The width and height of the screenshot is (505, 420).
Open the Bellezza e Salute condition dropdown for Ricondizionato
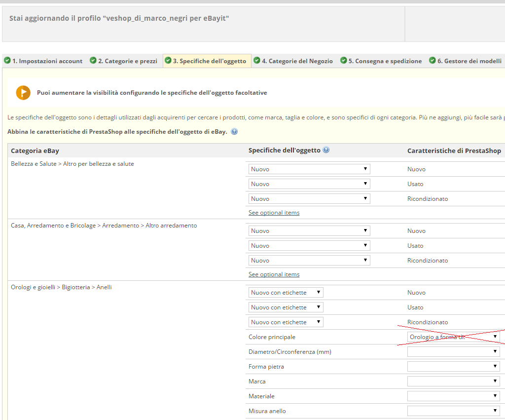tap(309, 198)
